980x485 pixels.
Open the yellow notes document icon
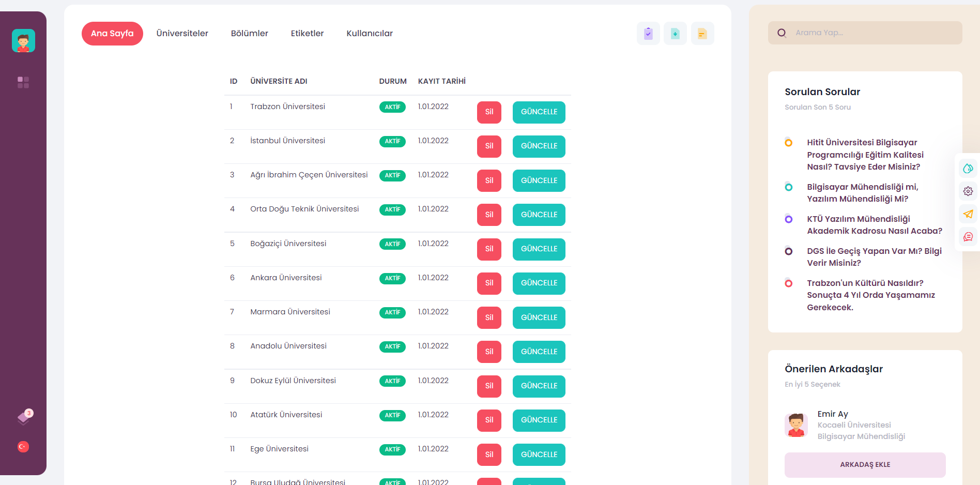[x=702, y=33]
